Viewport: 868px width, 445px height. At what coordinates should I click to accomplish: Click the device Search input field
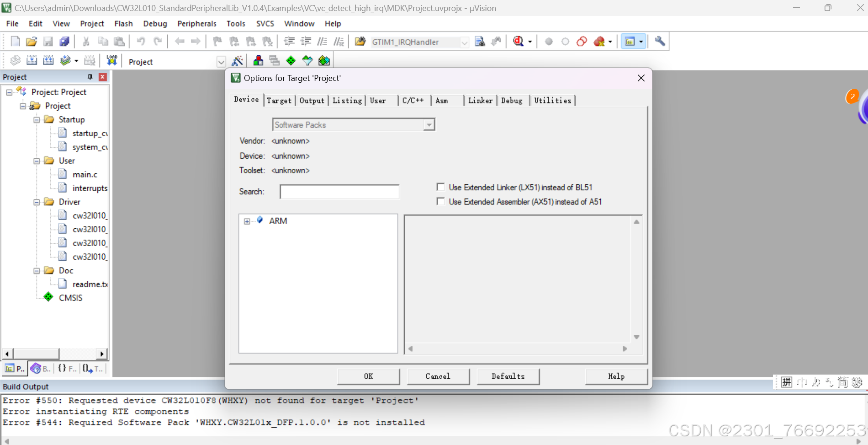pos(339,192)
